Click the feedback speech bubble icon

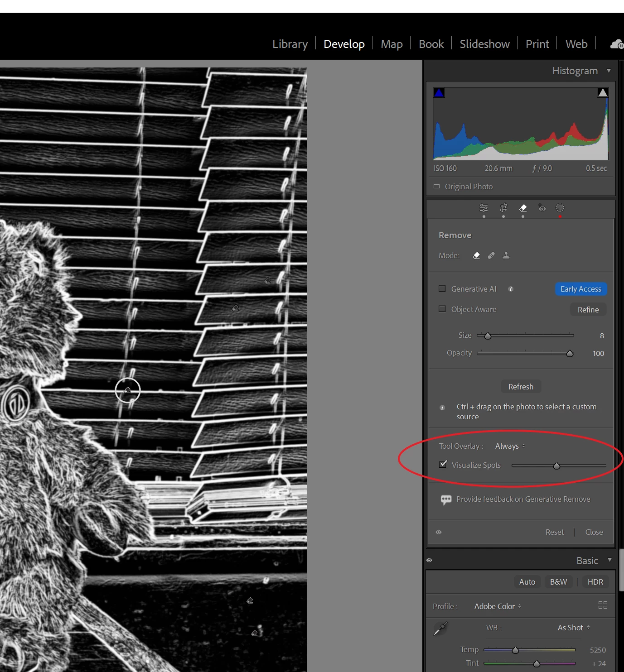[x=446, y=499]
